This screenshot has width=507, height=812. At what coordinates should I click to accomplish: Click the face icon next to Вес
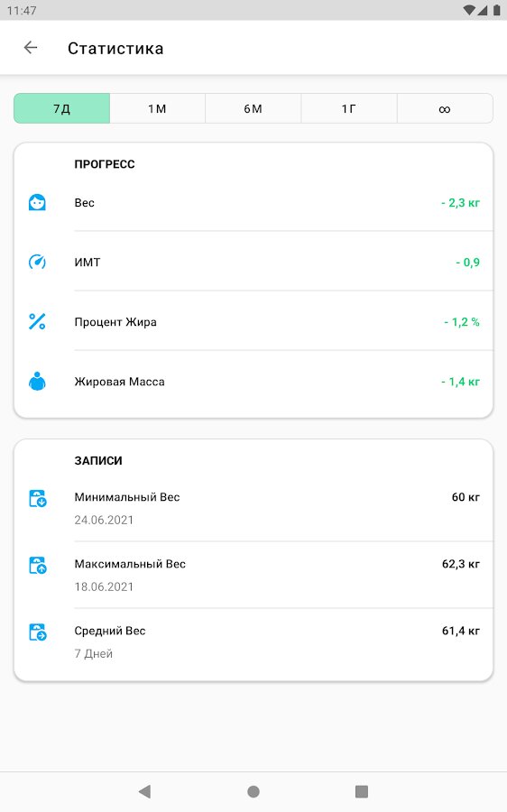coord(37,202)
